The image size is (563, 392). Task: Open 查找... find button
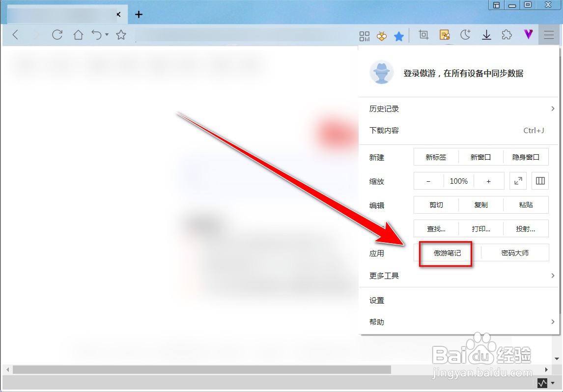click(436, 229)
